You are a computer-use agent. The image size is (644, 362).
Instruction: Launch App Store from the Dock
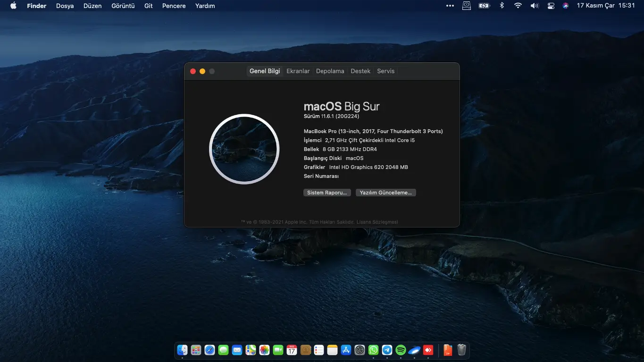pyautogui.click(x=346, y=350)
